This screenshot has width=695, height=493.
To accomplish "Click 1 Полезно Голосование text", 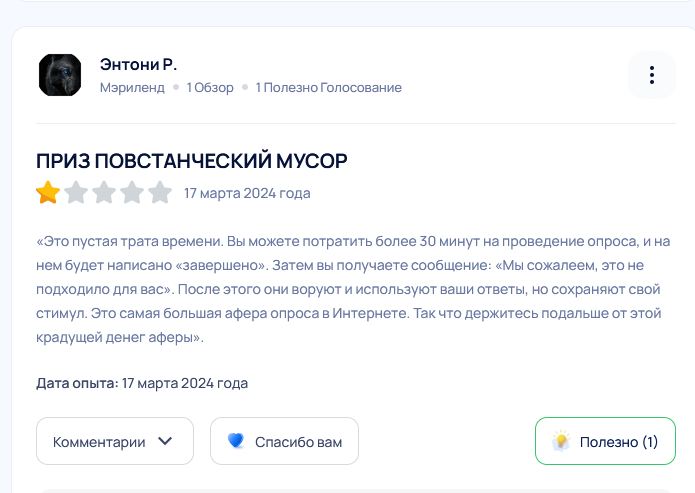I will tap(328, 88).
